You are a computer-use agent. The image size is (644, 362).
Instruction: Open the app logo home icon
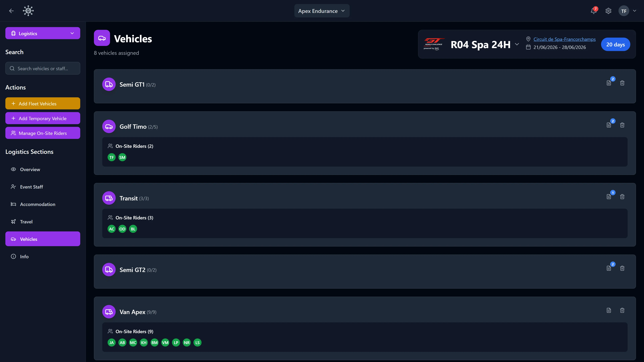pos(28,11)
